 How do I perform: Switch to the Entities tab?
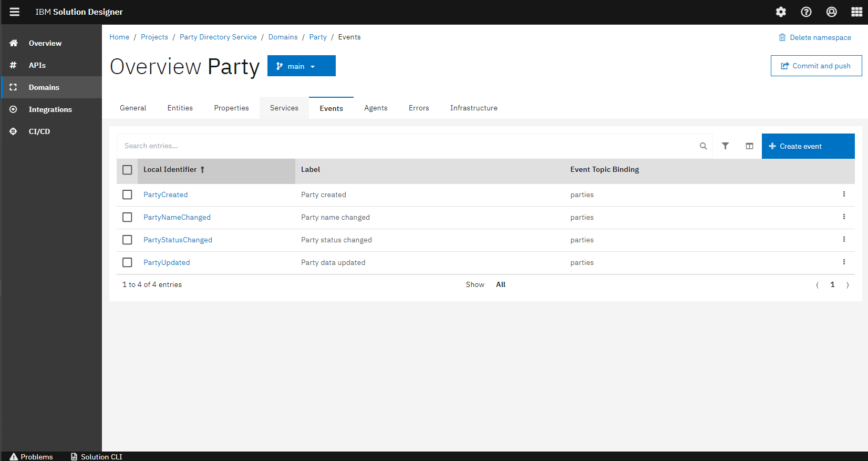point(180,108)
